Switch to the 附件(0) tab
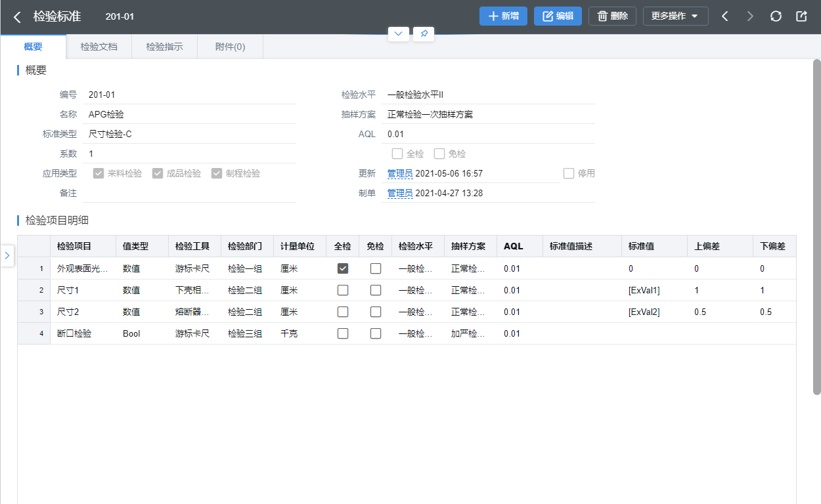This screenshot has height=504, width=821. tap(231, 47)
